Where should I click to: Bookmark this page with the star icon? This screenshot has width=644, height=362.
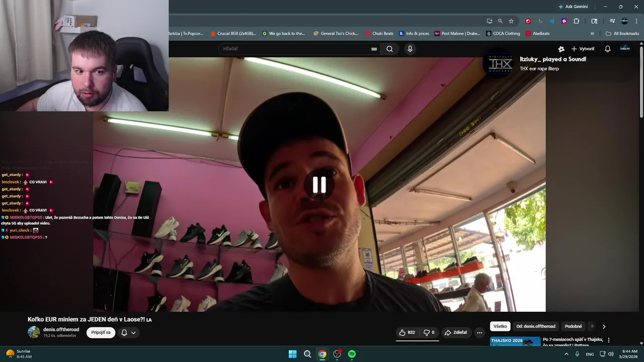(x=511, y=21)
